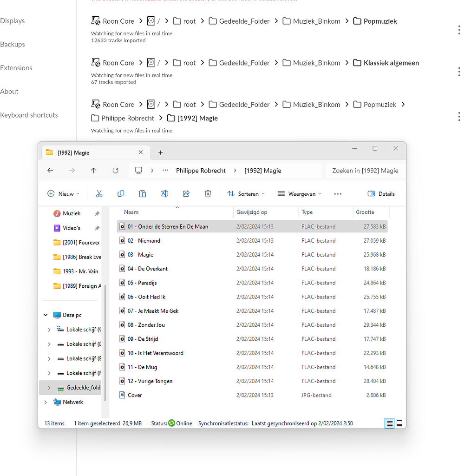Viewport: 471px width, 476px height.
Task: Open the See more (...) toolbar menu
Action: [337, 193]
